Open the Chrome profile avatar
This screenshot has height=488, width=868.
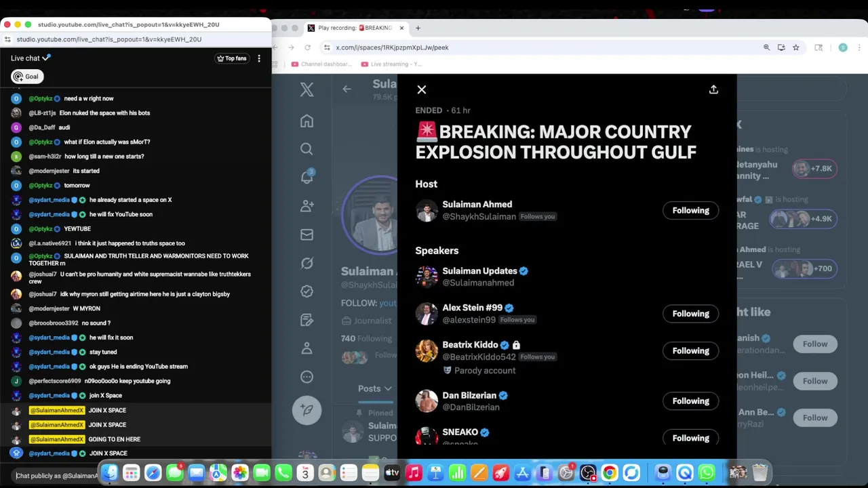pos(843,47)
